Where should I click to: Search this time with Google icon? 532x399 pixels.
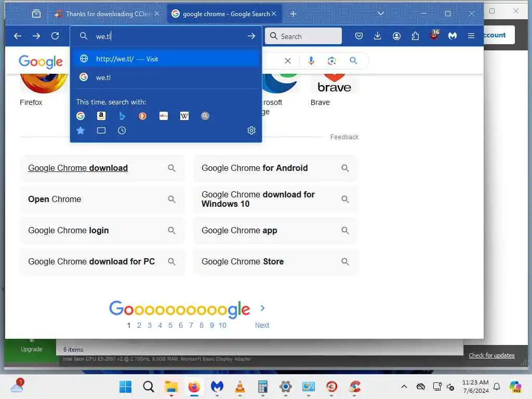tap(81, 116)
